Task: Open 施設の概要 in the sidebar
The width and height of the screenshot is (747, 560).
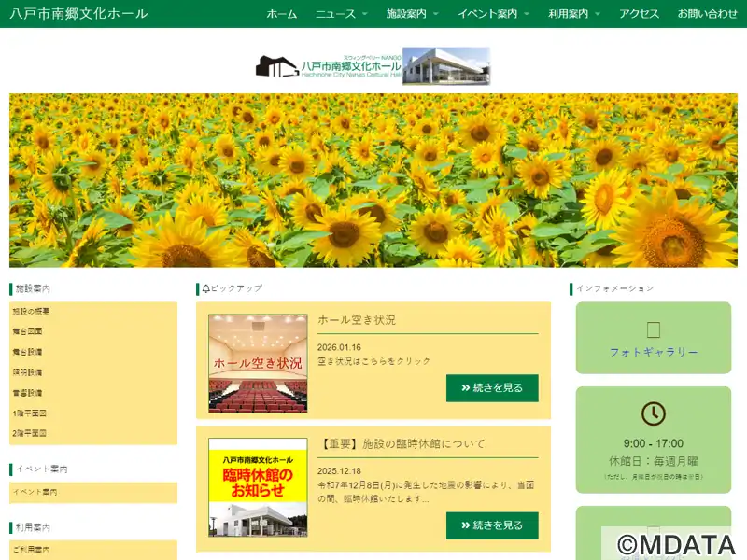Action: (x=31, y=312)
